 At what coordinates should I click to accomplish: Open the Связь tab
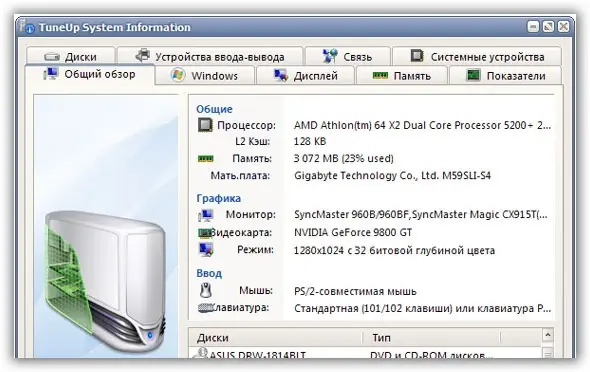tap(347, 56)
